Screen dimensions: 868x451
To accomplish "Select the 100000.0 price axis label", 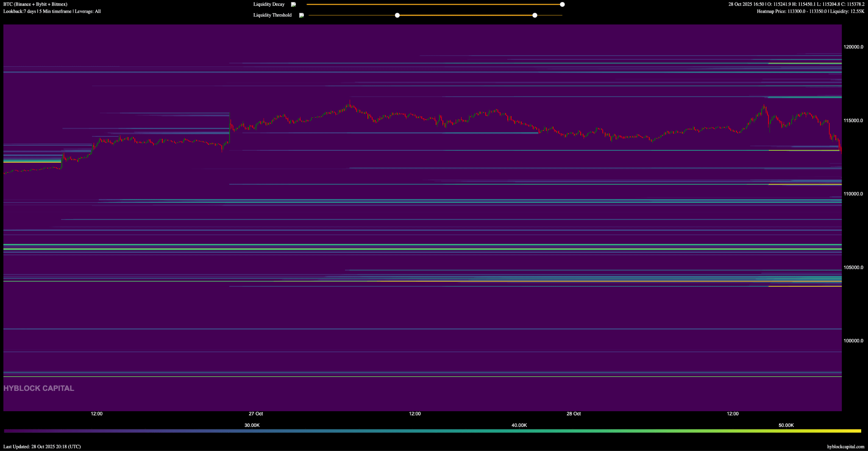I will 853,341.
